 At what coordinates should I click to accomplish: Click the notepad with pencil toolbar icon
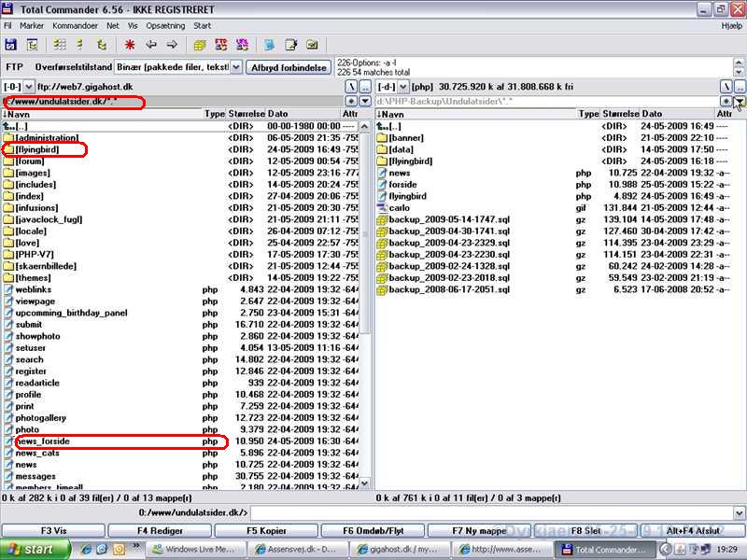tap(290, 45)
